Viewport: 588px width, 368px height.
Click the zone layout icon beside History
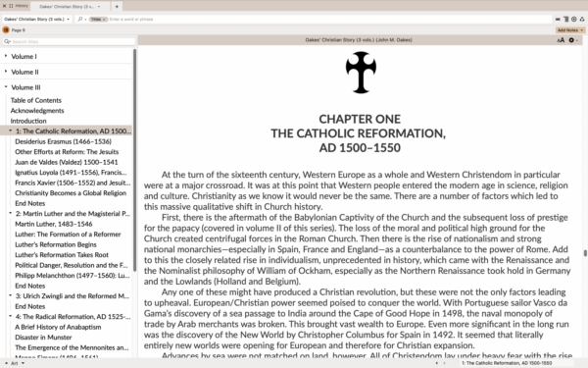11,6
